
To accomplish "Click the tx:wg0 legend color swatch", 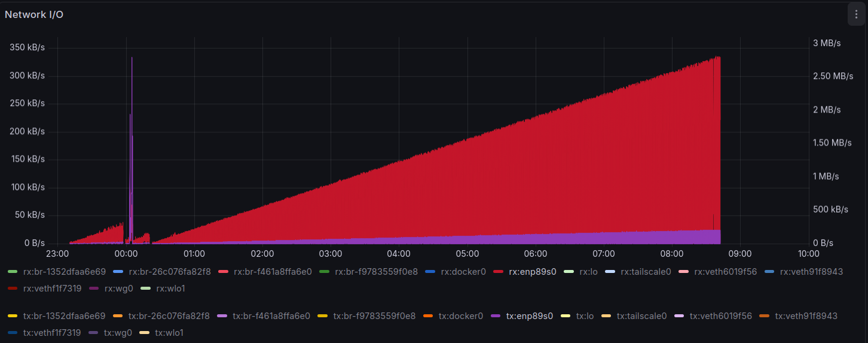I will point(94,332).
